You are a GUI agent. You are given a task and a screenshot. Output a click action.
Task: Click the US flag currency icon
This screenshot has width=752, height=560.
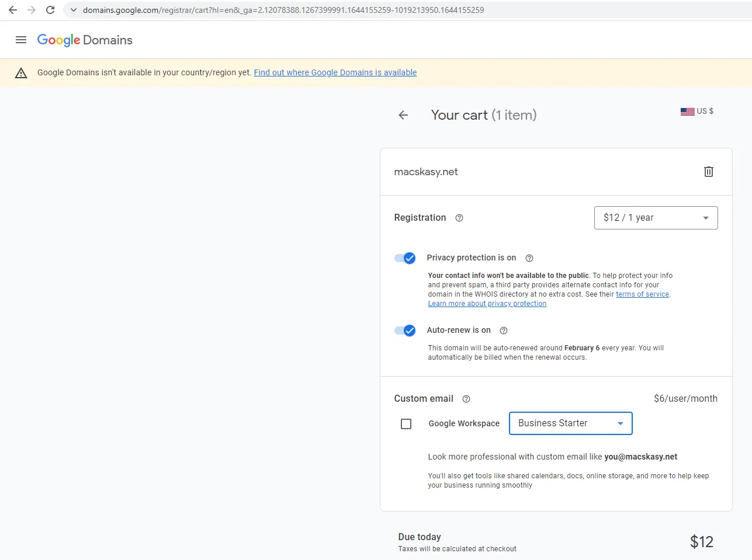(687, 112)
